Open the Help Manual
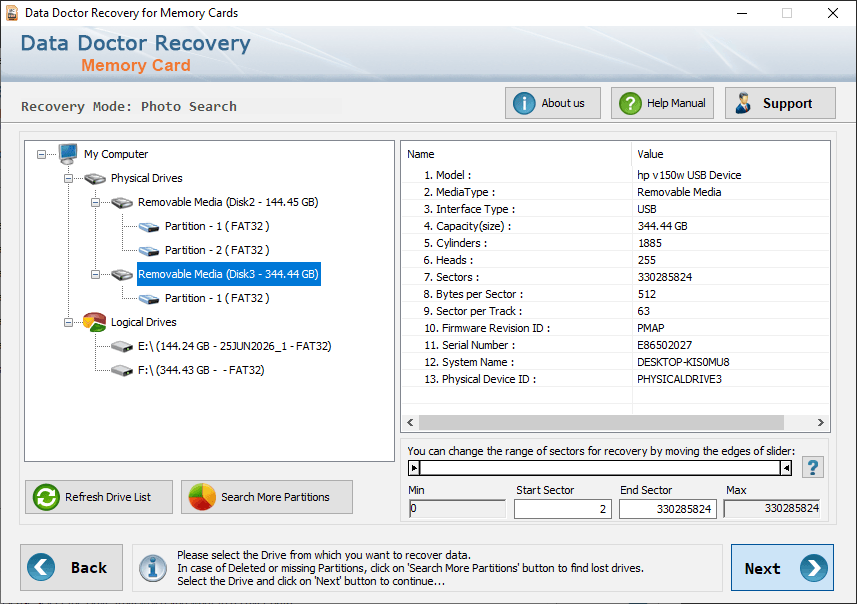Image resolution: width=857 pixels, height=604 pixels. 662,103
